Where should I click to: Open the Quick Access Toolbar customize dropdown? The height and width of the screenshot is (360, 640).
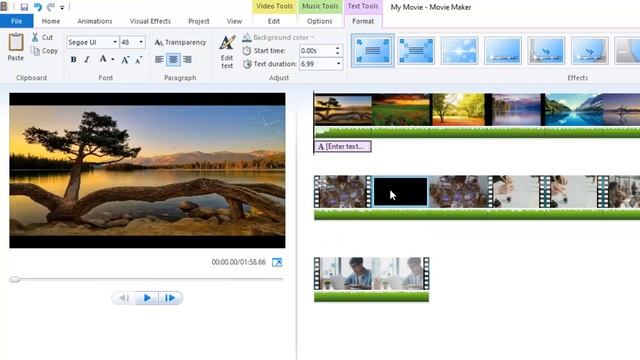[62, 7]
